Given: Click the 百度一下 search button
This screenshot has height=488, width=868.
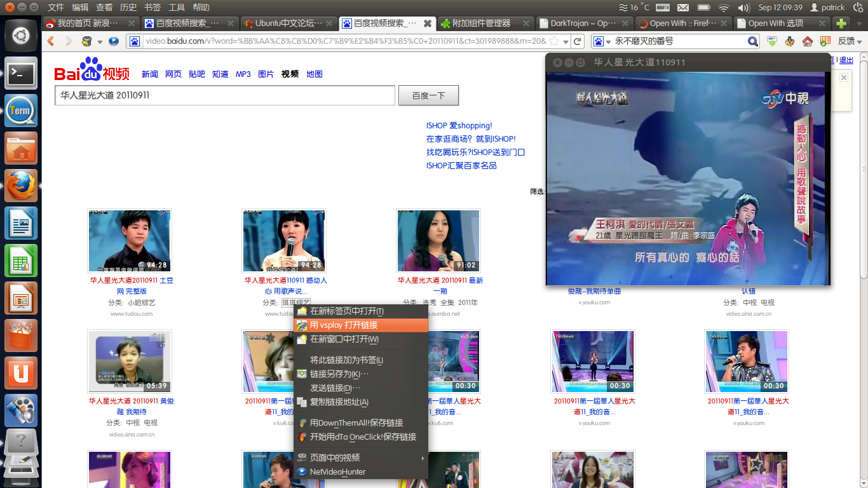Looking at the screenshot, I should tap(428, 96).
